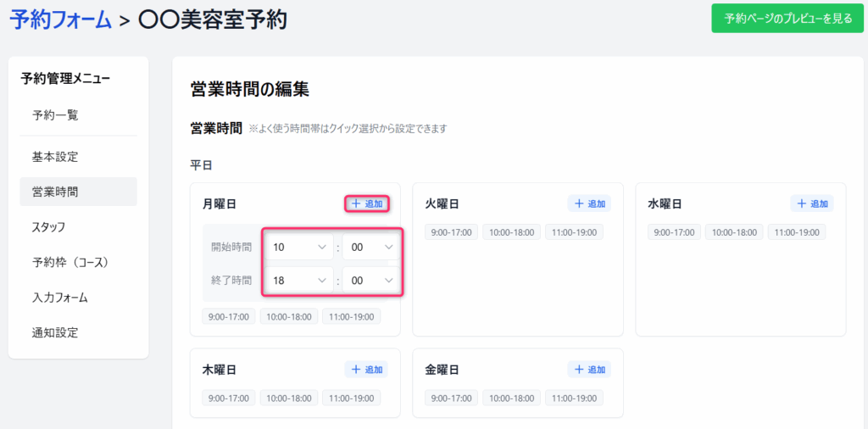Choose the 9:00-17:00 quick preset for 月曜日
Screen dimensions: 868x429
click(x=228, y=316)
